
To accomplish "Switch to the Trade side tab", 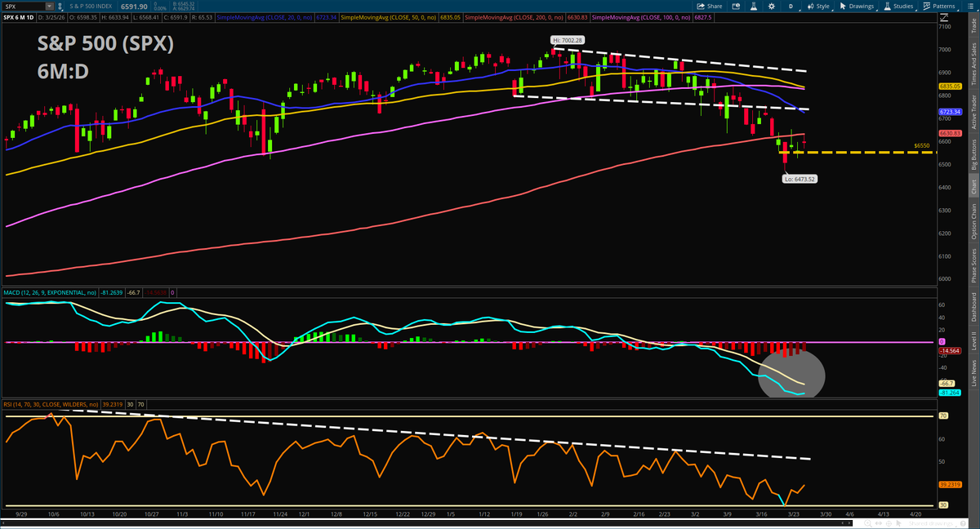I will [x=973, y=27].
